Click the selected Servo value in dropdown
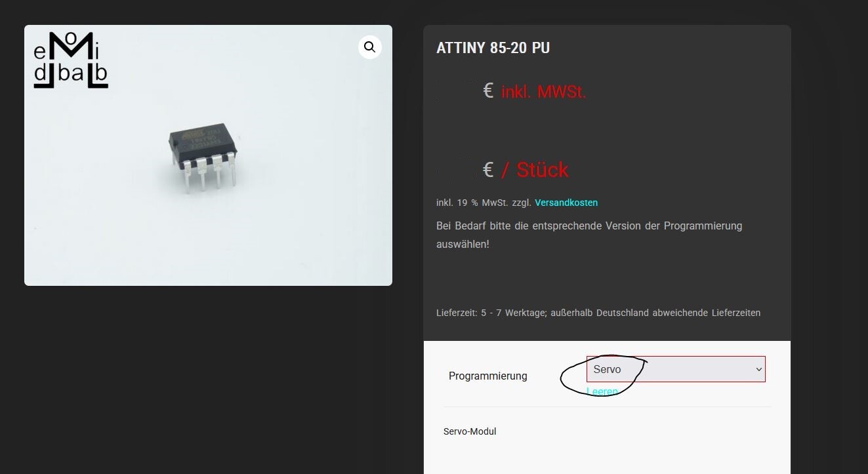Screen dimensions: 868x474 (607, 369)
